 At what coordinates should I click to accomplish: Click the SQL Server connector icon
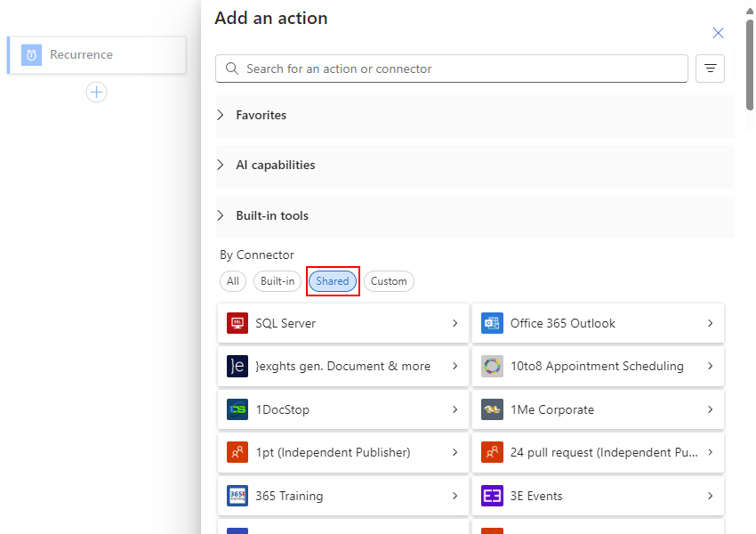click(x=237, y=323)
